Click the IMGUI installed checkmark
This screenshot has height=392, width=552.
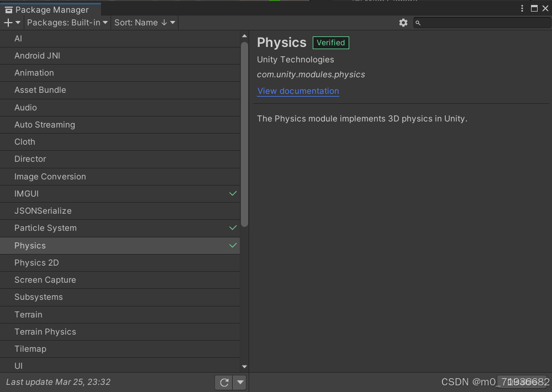point(233,194)
